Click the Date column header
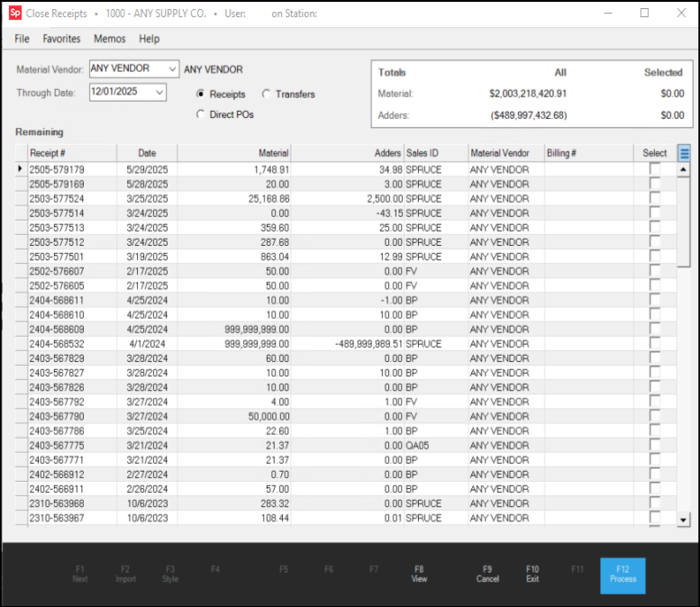 [x=147, y=153]
